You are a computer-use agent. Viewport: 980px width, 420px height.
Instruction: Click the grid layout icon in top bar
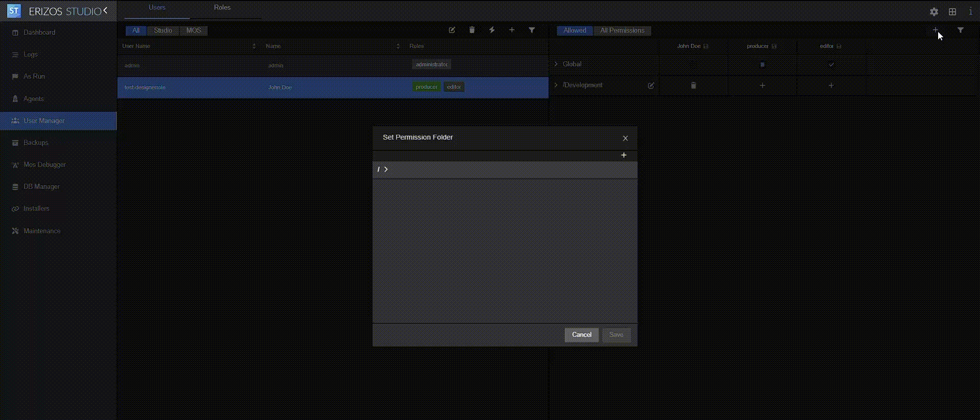(952, 12)
